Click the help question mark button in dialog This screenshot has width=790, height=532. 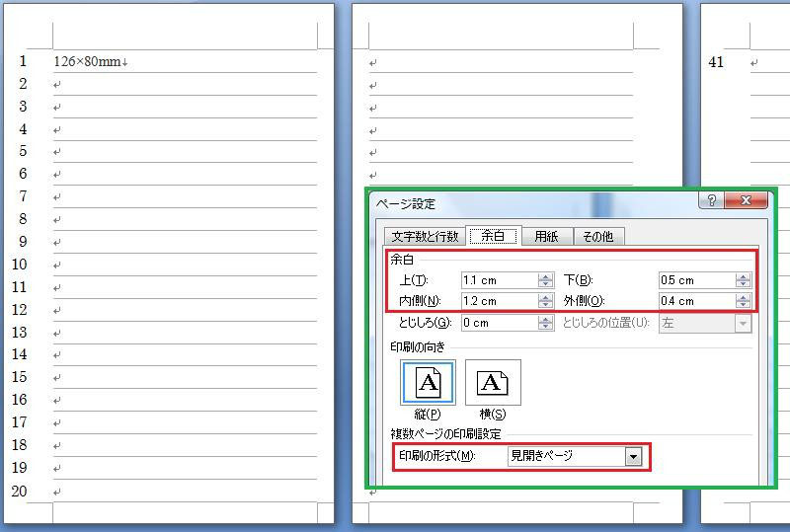pyautogui.click(x=711, y=200)
